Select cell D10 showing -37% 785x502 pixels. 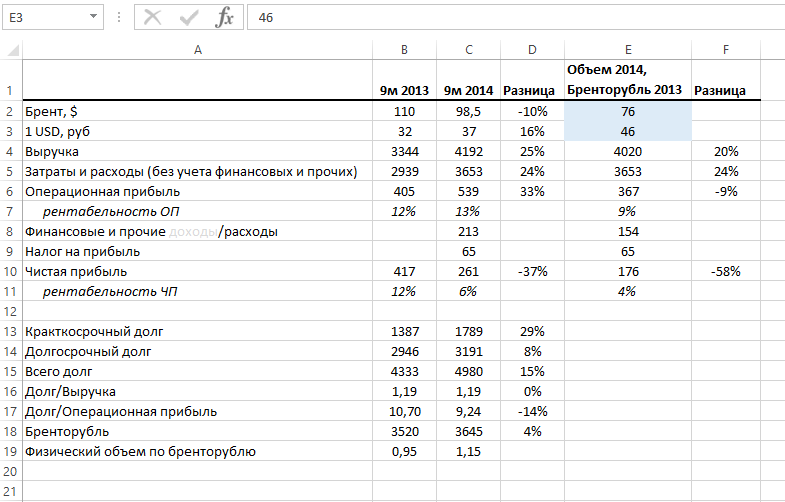click(x=532, y=271)
